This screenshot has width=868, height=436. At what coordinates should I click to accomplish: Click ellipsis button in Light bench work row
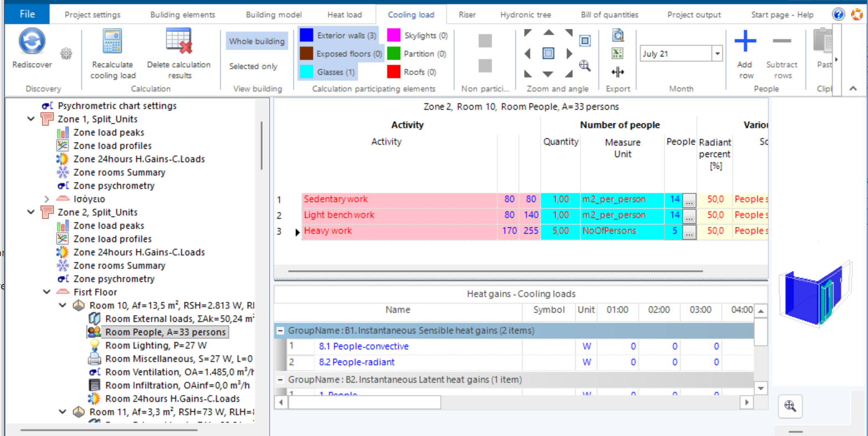(x=689, y=215)
